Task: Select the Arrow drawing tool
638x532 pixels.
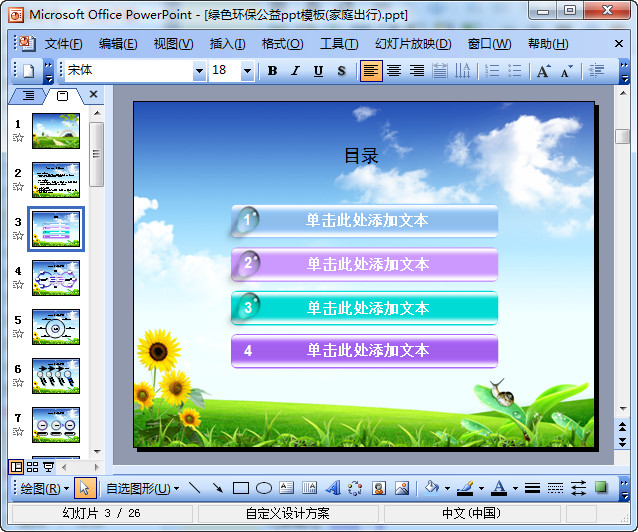Action: pyautogui.click(x=218, y=488)
